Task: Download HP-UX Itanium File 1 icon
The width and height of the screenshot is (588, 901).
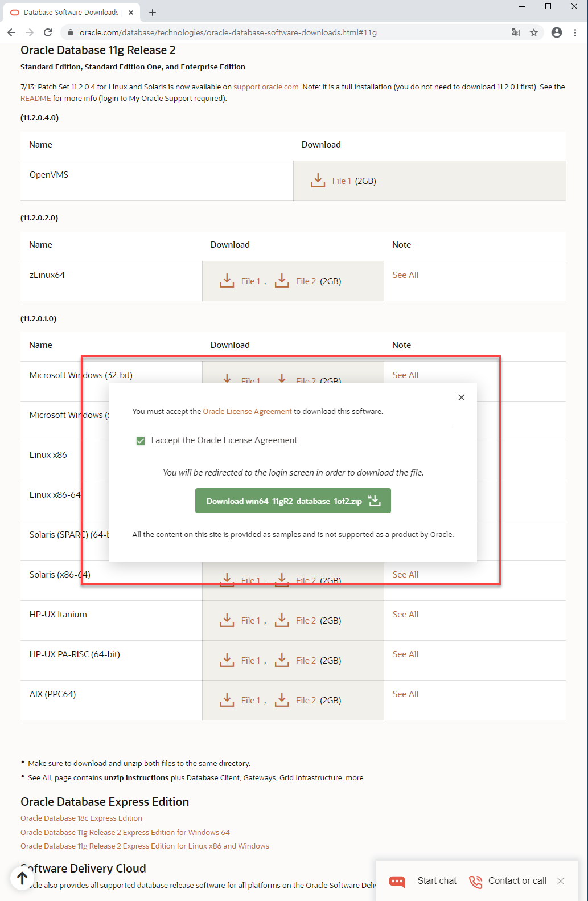Action: [227, 620]
